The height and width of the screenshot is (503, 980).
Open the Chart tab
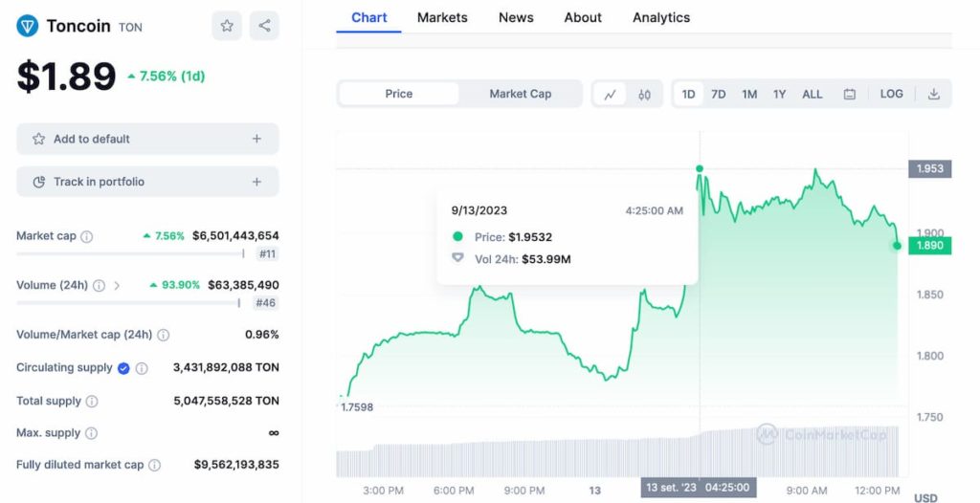click(x=368, y=17)
